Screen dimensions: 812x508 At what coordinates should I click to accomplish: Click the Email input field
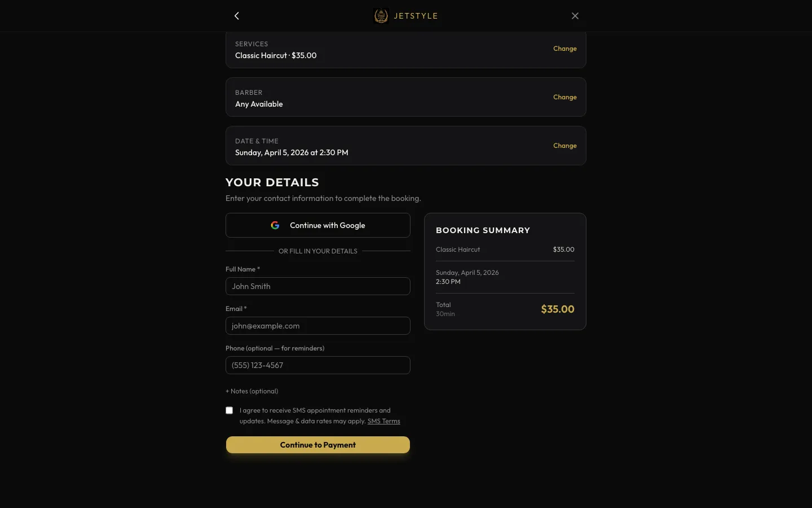(x=318, y=326)
